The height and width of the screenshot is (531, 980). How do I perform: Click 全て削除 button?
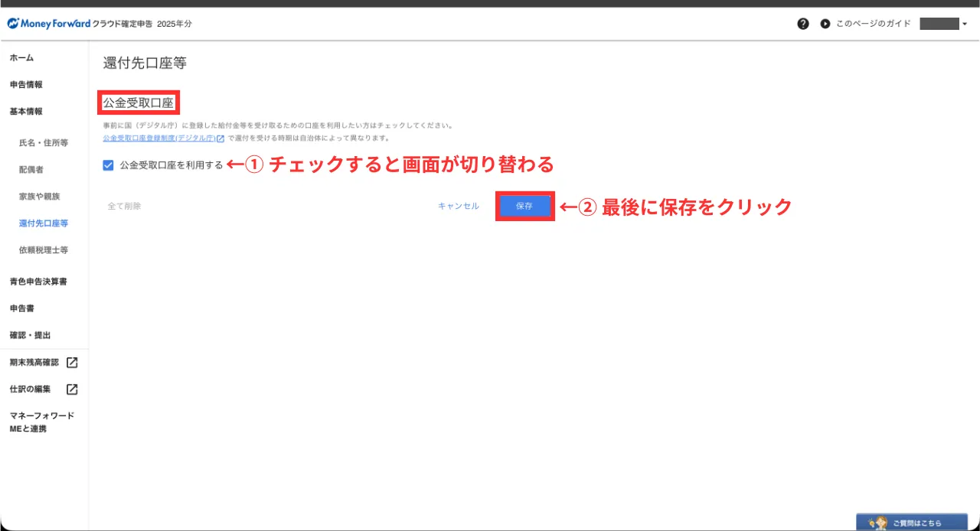[x=124, y=207]
